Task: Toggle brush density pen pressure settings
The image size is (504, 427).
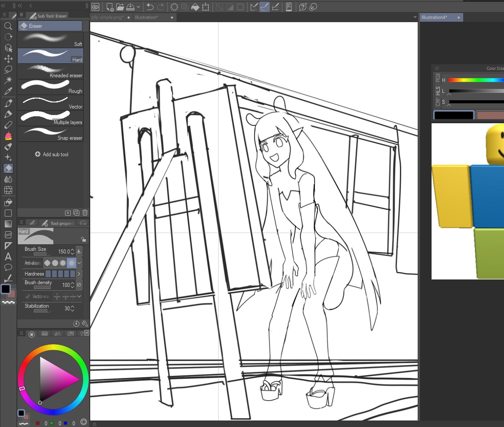Action: [79, 285]
